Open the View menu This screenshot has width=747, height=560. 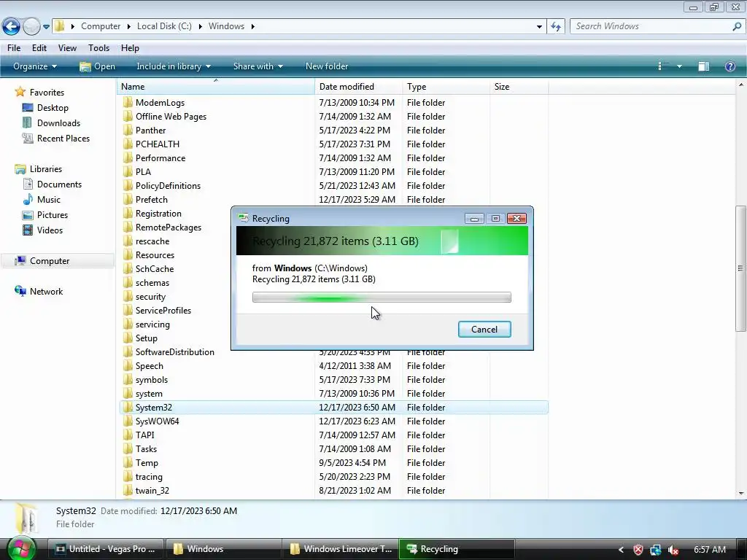pos(67,48)
